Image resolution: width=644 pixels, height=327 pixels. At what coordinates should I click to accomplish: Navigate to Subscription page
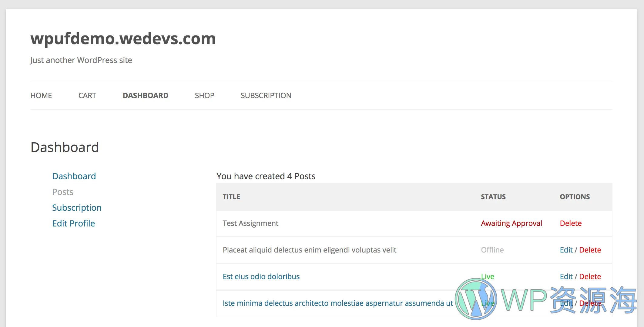267,95
